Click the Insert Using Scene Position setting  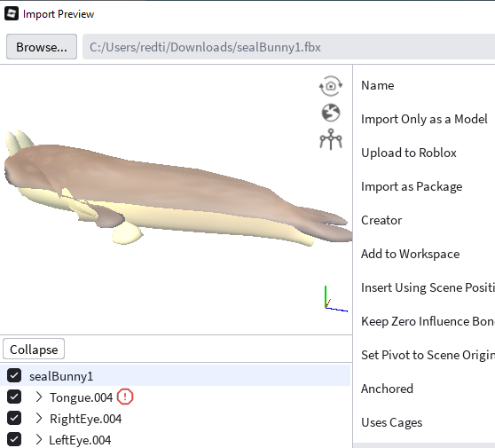(x=428, y=287)
